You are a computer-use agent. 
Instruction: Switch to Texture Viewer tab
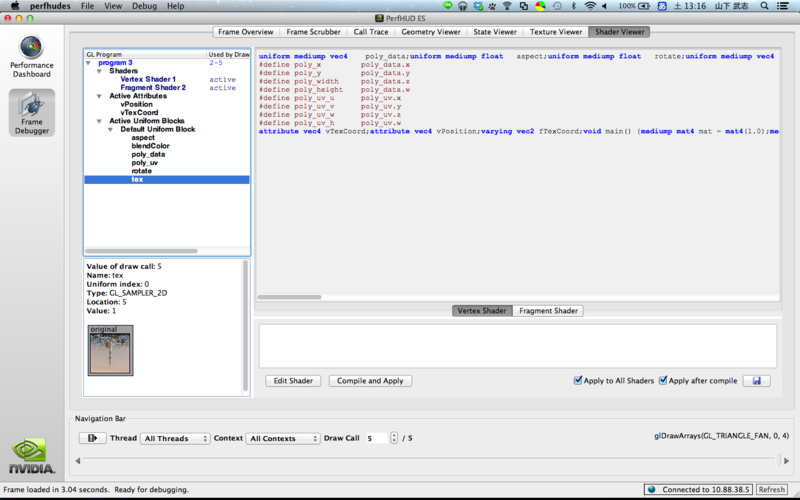point(556,32)
